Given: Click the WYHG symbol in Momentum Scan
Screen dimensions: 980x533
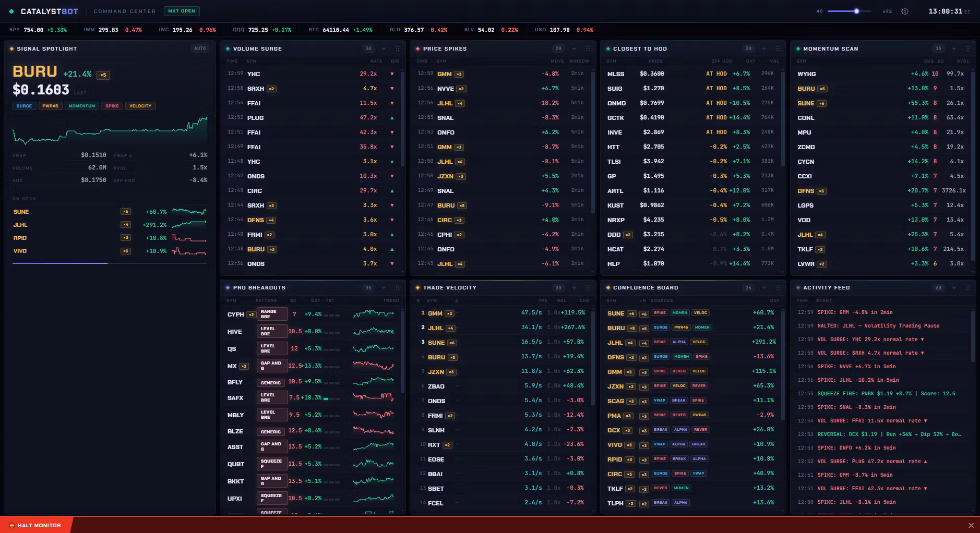Looking at the screenshot, I should pos(806,74).
